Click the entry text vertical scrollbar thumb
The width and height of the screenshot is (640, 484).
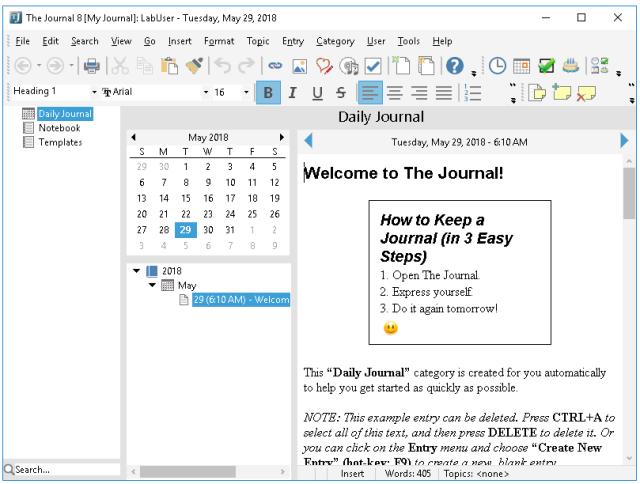tap(629, 193)
